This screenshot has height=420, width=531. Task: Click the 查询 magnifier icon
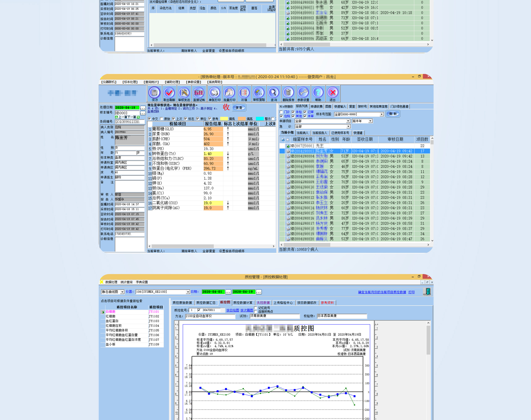coord(274,93)
